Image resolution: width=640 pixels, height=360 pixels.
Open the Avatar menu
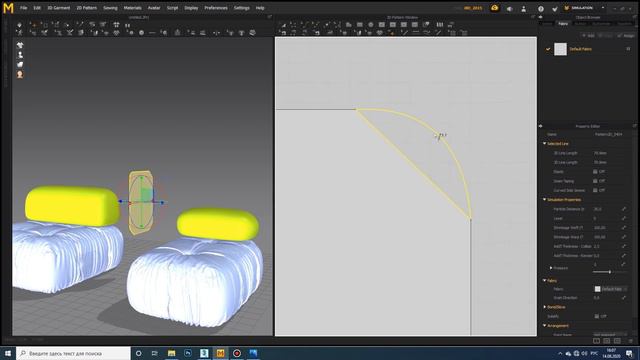(x=154, y=8)
